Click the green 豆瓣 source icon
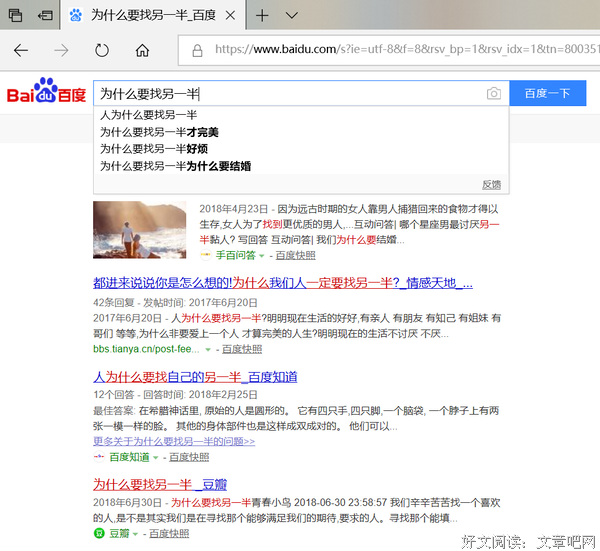 click(99, 533)
